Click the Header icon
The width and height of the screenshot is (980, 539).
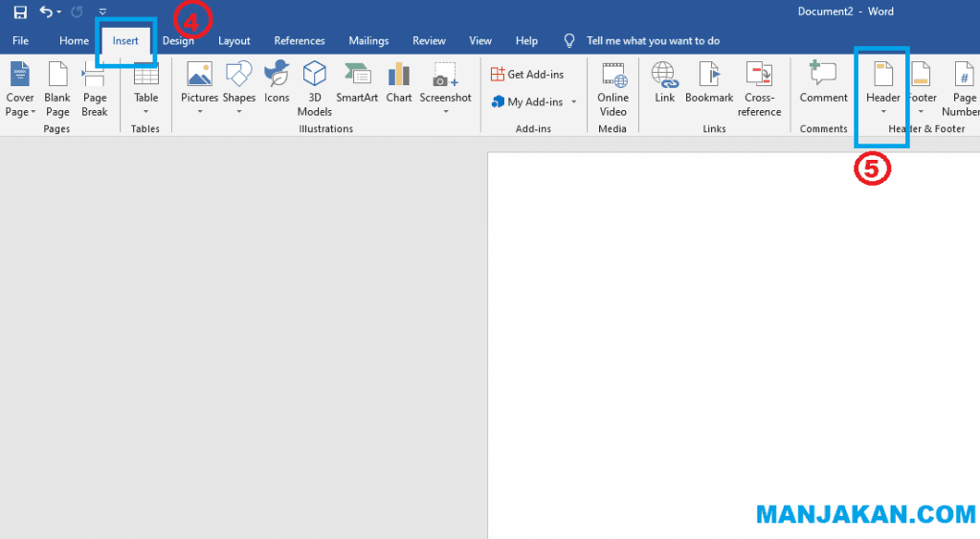tap(883, 75)
